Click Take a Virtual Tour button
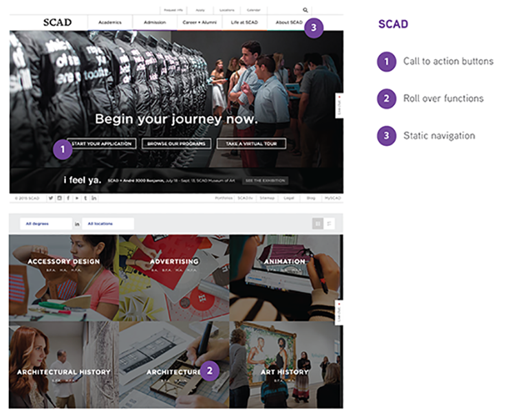The width and height of the screenshot is (516, 420). (251, 144)
